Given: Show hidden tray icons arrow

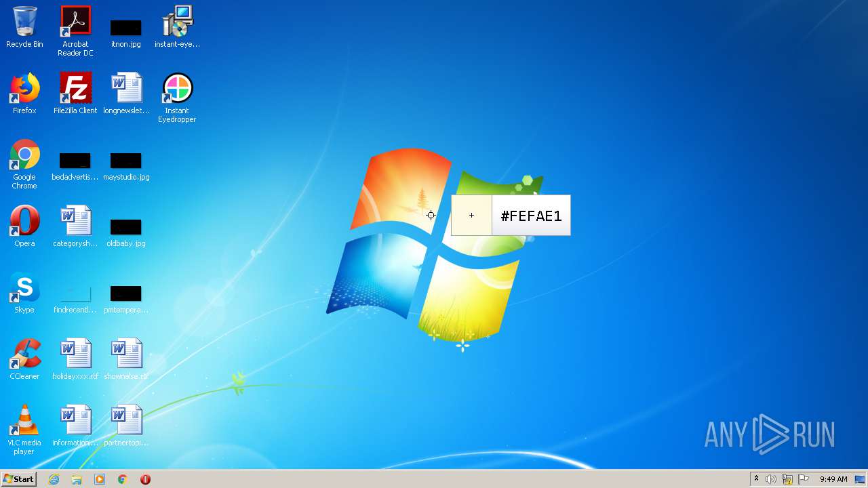Looking at the screenshot, I should [756, 479].
